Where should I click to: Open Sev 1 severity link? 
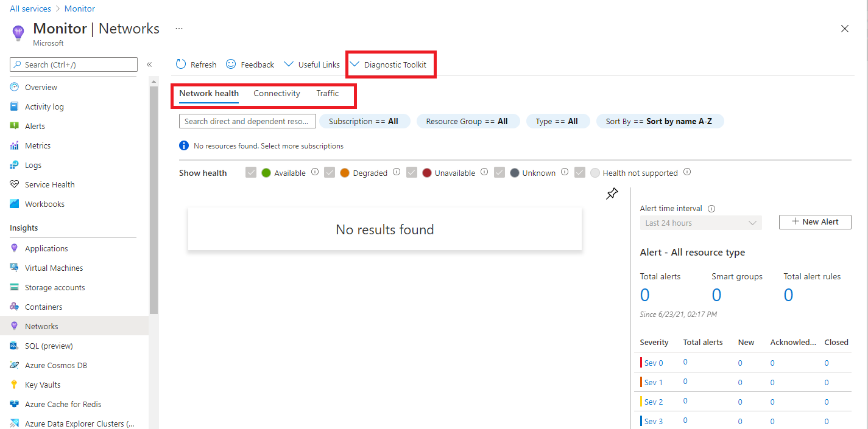coord(654,382)
